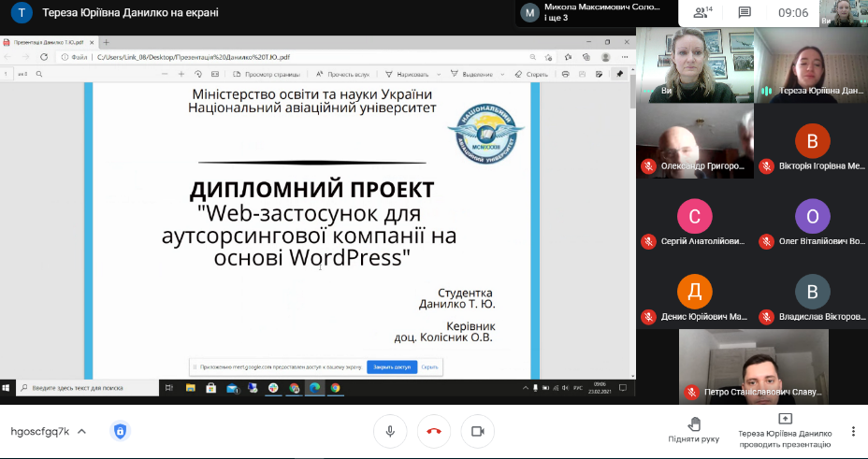Viewport: 868px width, 459px height.
Task: Click the Скрыть link in the sharing bar
Action: (x=429, y=366)
